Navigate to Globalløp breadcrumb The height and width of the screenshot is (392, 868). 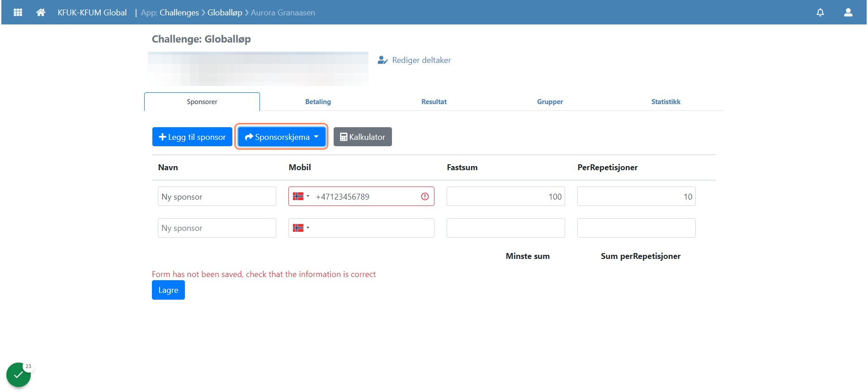(225, 13)
